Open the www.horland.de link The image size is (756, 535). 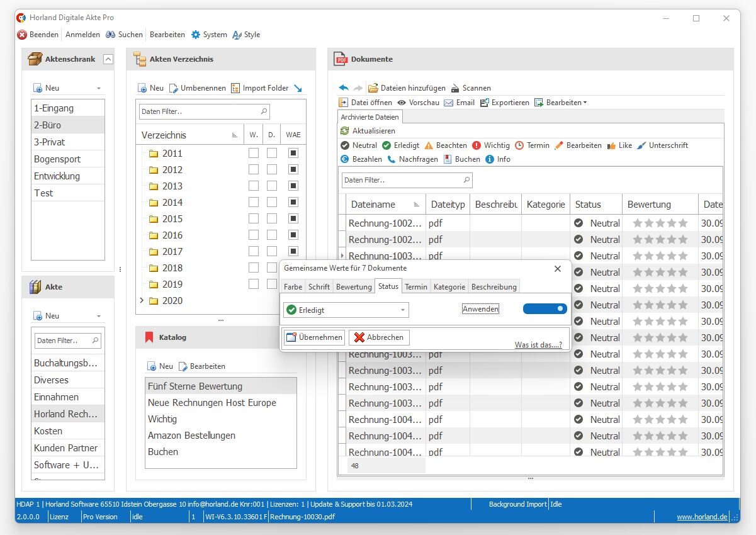click(702, 517)
